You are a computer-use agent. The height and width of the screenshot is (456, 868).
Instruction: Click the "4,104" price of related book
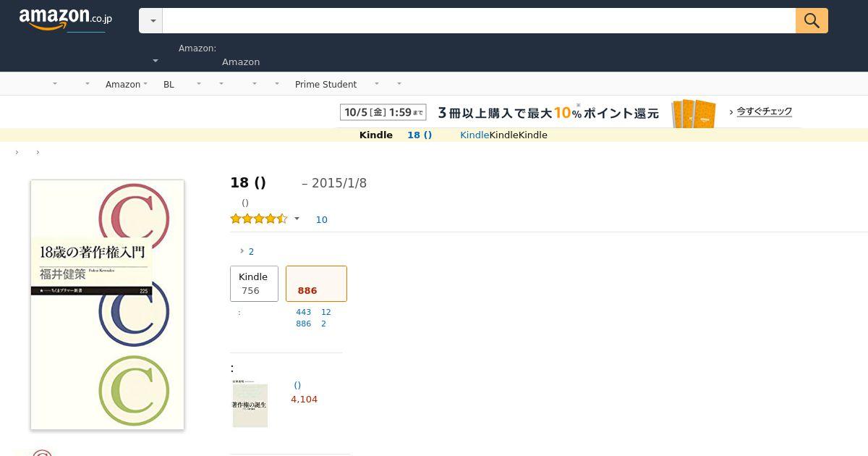[304, 399]
